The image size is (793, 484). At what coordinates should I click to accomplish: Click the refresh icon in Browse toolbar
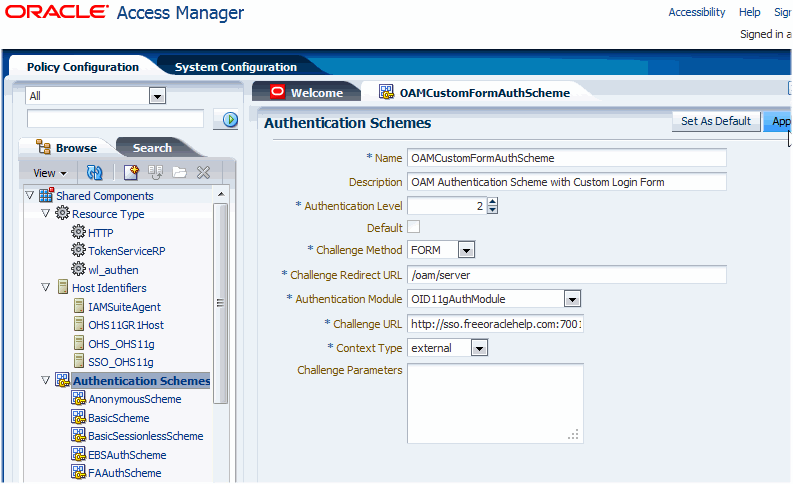click(x=94, y=173)
